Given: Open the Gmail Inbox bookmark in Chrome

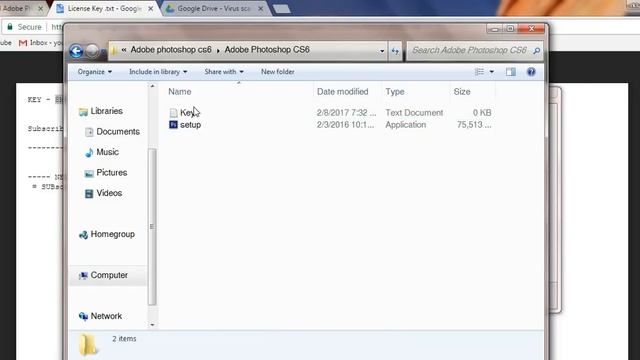Looking at the screenshot, I should coord(41,42).
